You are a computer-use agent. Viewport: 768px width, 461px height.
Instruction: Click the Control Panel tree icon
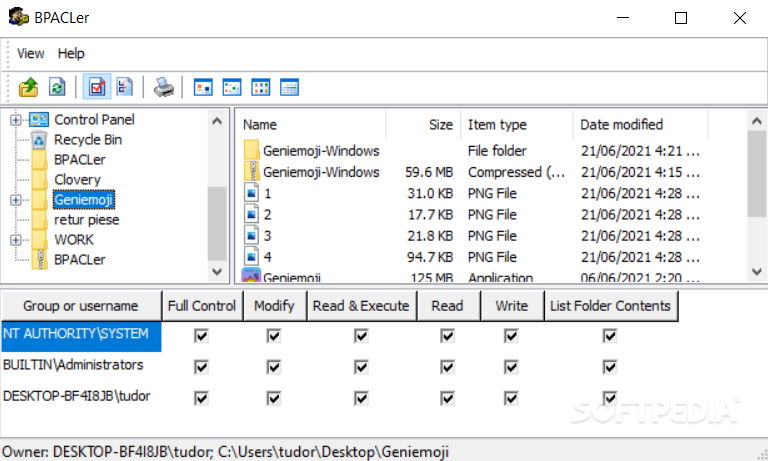[x=39, y=120]
